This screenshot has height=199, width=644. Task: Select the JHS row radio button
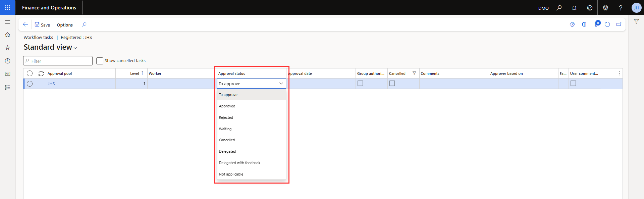coord(30,84)
